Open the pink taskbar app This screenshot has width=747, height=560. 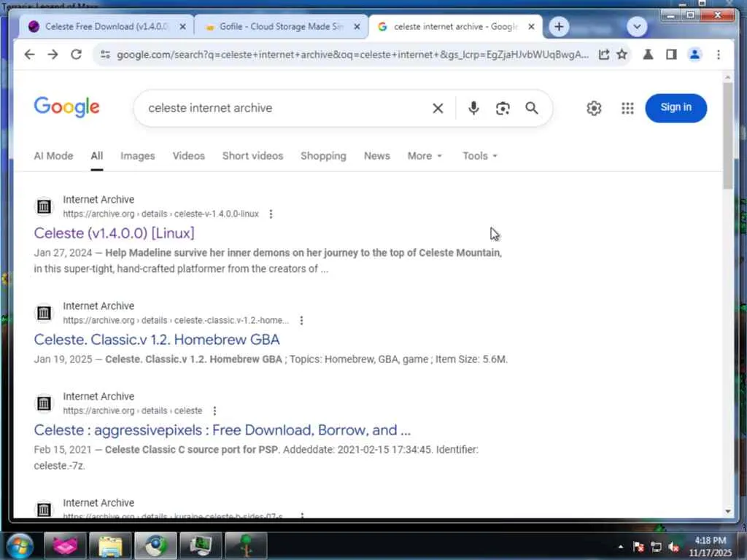pos(65,545)
